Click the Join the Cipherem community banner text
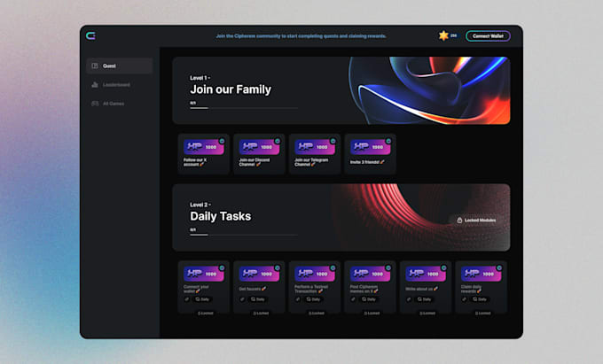Image resolution: width=603 pixels, height=364 pixels. (x=301, y=36)
